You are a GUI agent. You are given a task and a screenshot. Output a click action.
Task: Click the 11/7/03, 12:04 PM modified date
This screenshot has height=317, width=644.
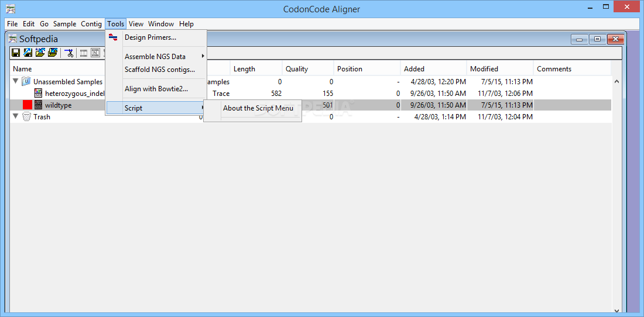pyautogui.click(x=505, y=117)
